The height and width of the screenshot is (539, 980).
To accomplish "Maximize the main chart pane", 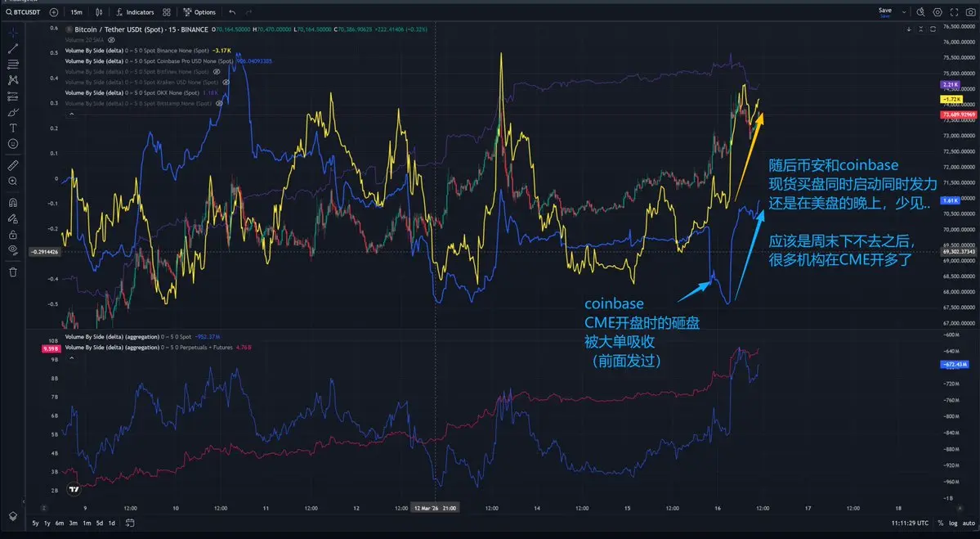I will point(933,29).
